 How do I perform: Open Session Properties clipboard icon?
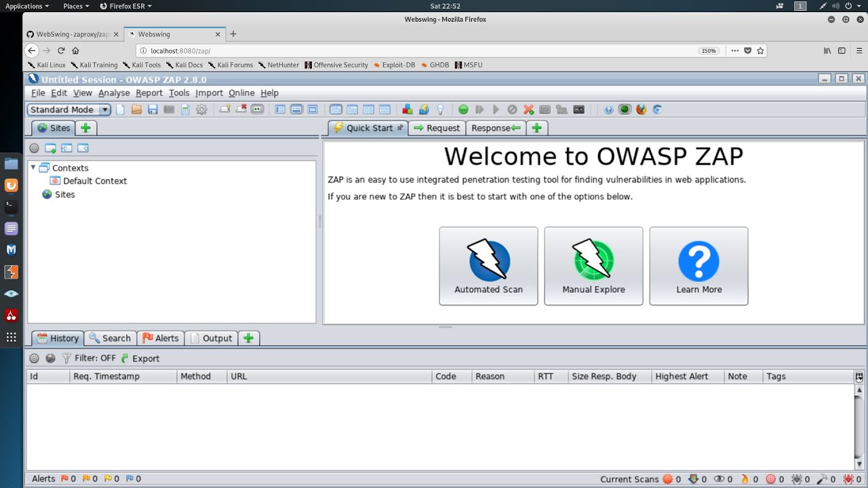(185, 110)
